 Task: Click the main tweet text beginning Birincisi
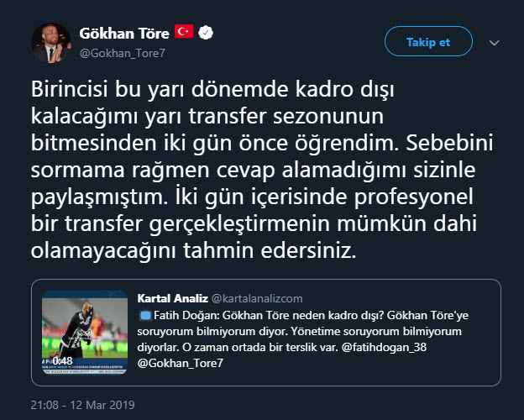pyautogui.click(x=262, y=170)
